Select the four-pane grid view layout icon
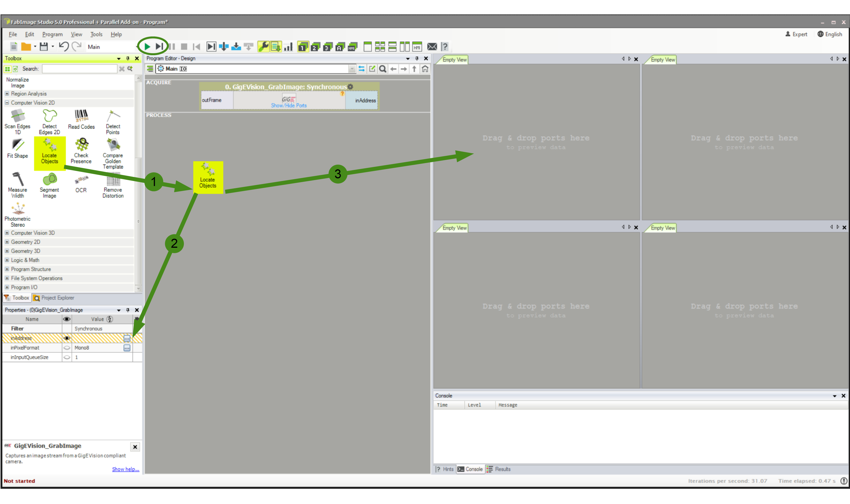 (x=380, y=46)
